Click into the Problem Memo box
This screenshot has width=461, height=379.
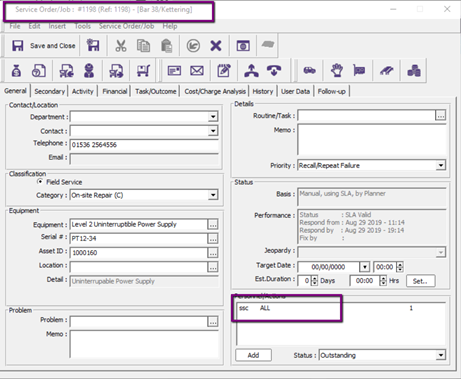[x=144, y=344]
